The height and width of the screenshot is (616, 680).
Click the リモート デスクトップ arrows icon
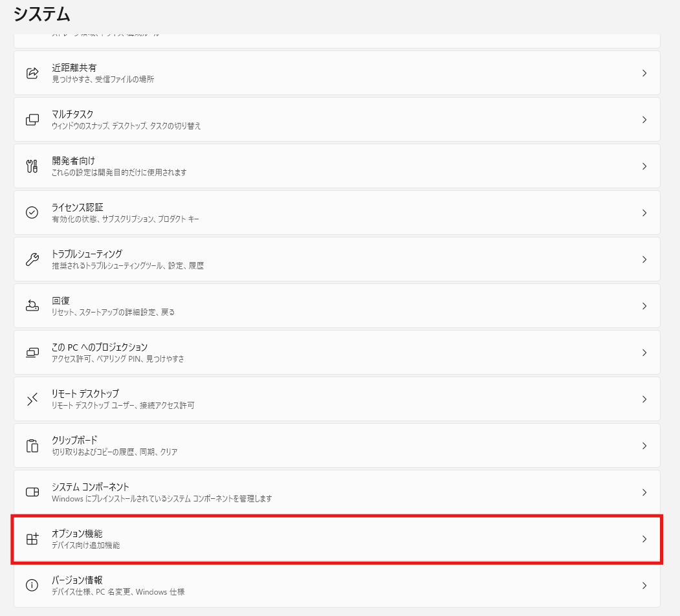32,399
